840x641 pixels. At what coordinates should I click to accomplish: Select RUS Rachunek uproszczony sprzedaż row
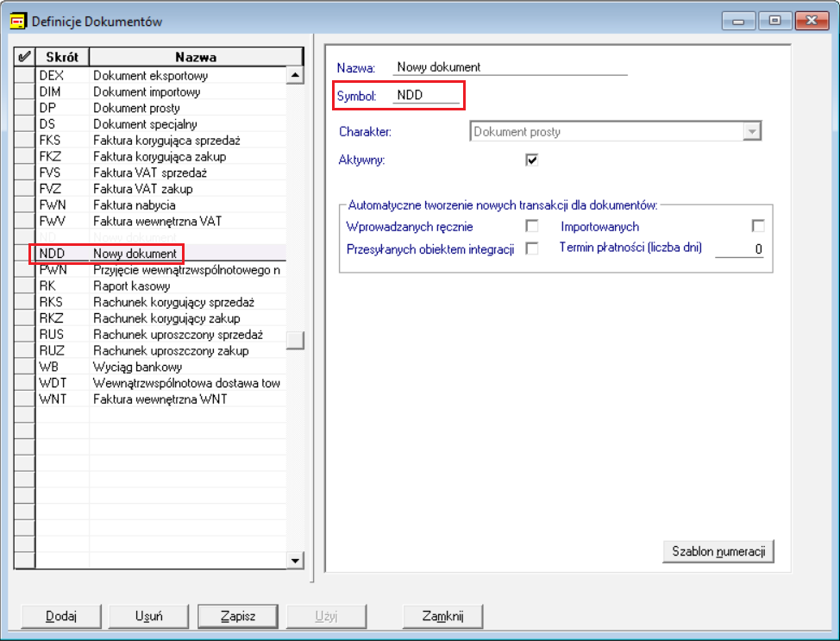point(160,335)
